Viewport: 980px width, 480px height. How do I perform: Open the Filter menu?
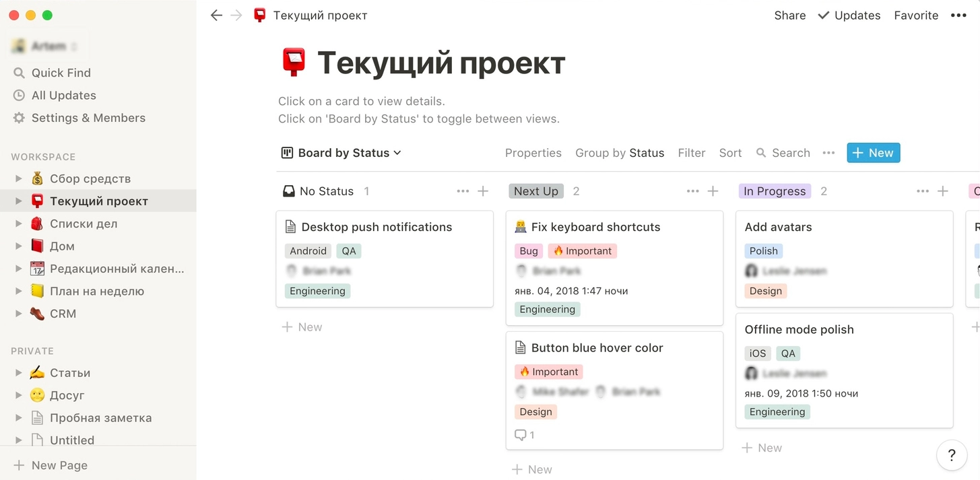pos(691,153)
